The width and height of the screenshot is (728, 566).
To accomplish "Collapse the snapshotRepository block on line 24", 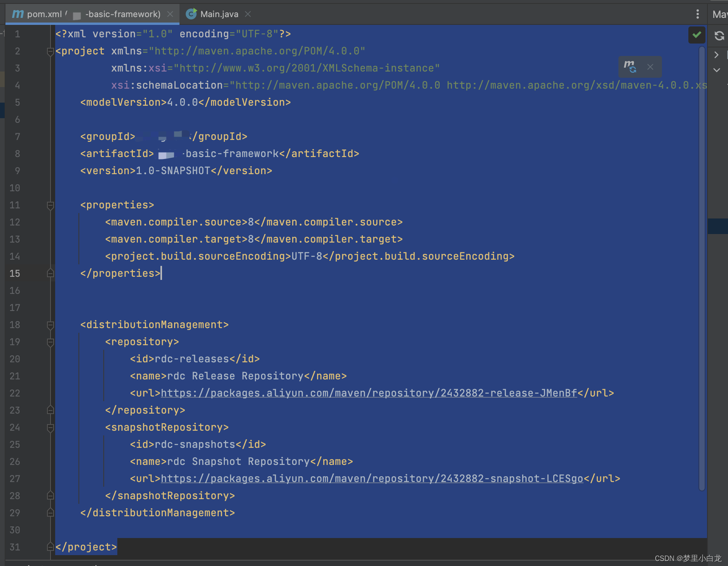I will click(50, 428).
